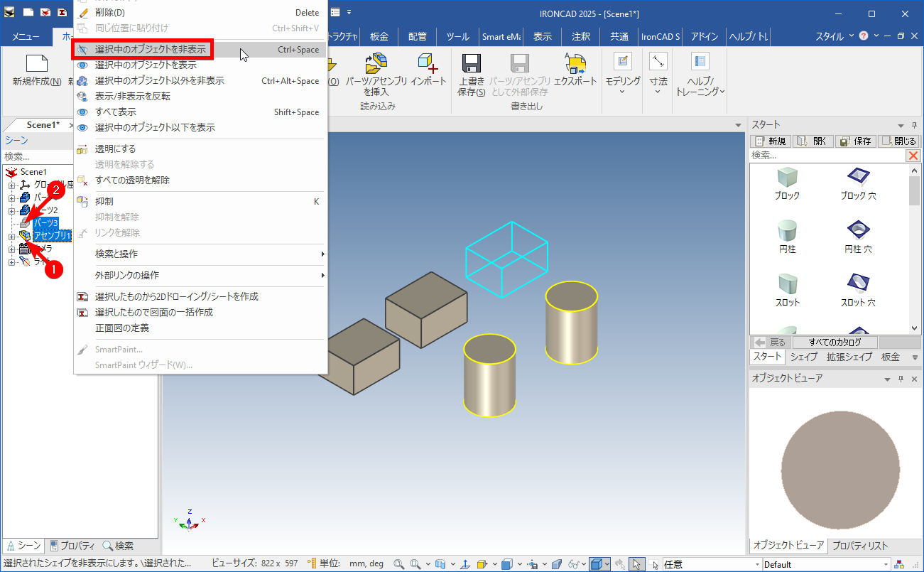Screen dimensions: 924x572
Task: Switch to the シェイプ catalog tab
Action: click(x=803, y=357)
